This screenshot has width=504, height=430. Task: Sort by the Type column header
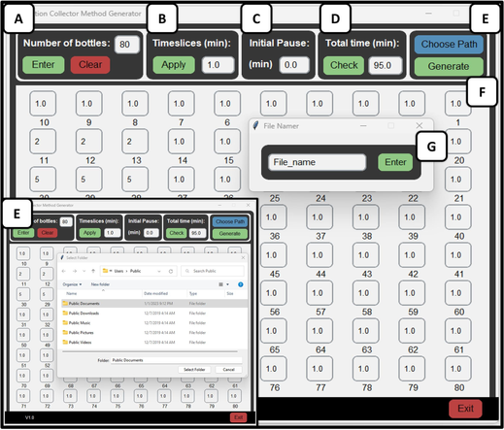[193, 293]
